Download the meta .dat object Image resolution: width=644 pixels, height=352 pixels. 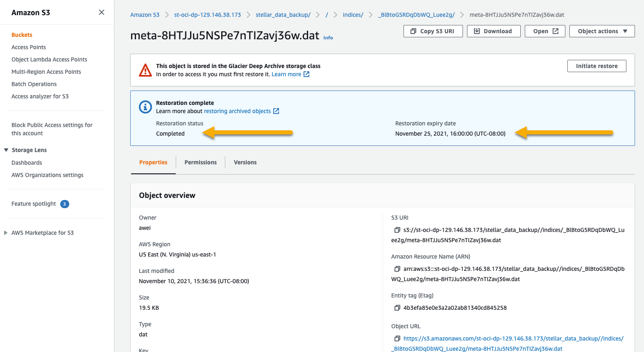point(493,31)
